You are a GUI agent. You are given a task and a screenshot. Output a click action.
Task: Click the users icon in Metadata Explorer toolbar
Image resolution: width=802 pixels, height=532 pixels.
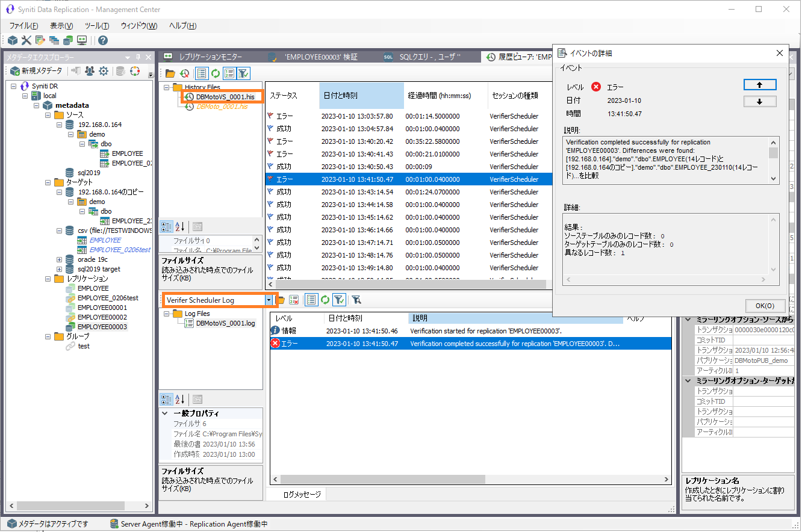(x=90, y=71)
